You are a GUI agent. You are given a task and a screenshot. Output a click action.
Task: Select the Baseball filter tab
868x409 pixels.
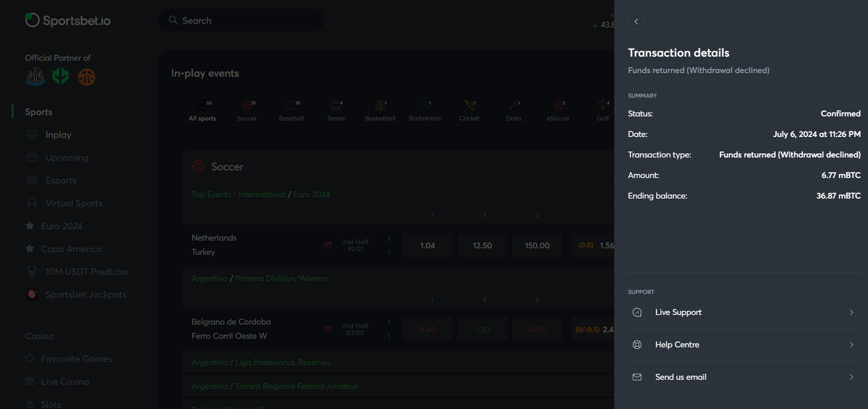coord(291,110)
